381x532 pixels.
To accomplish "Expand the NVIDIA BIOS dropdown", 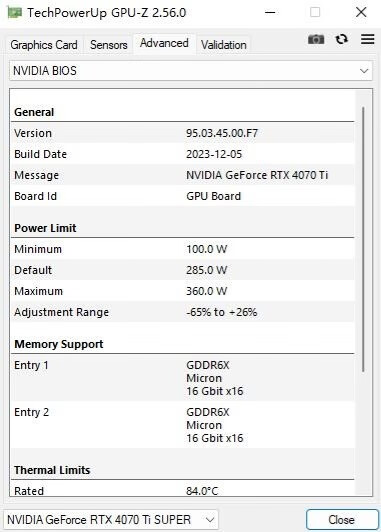I will click(x=191, y=71).
